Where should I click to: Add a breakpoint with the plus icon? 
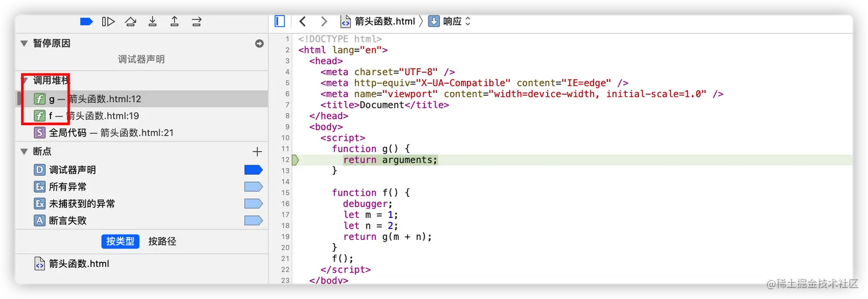(x=257, y=152)
